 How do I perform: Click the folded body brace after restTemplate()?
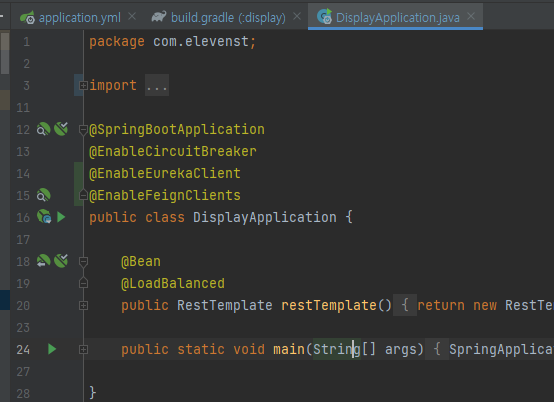click(x=405, y=305)
